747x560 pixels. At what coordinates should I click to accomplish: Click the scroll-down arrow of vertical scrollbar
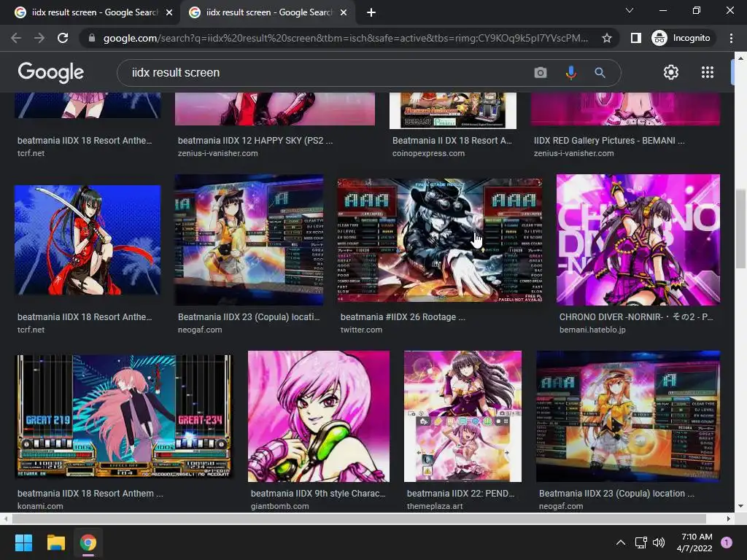click(x=740, y=506)
